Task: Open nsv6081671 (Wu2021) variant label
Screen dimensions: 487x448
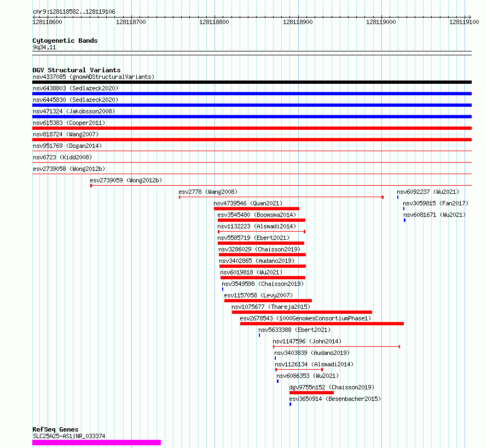Action: [434, 215]
